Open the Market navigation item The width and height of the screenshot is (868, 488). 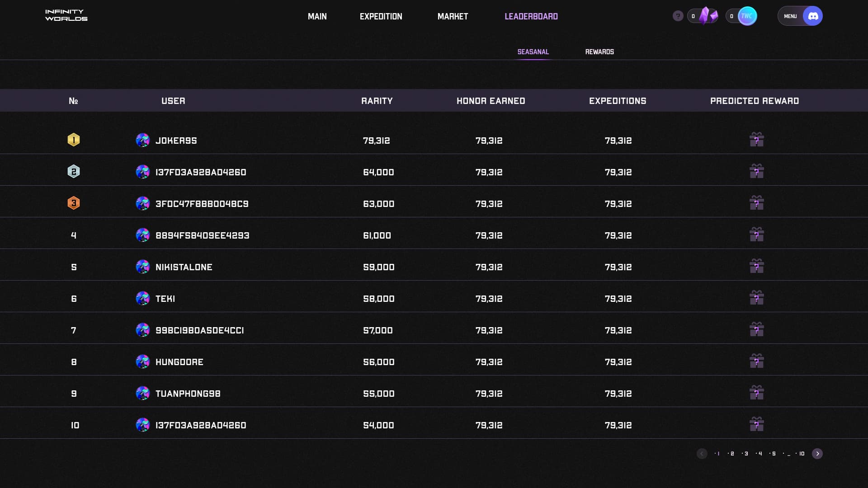[453, 17]
